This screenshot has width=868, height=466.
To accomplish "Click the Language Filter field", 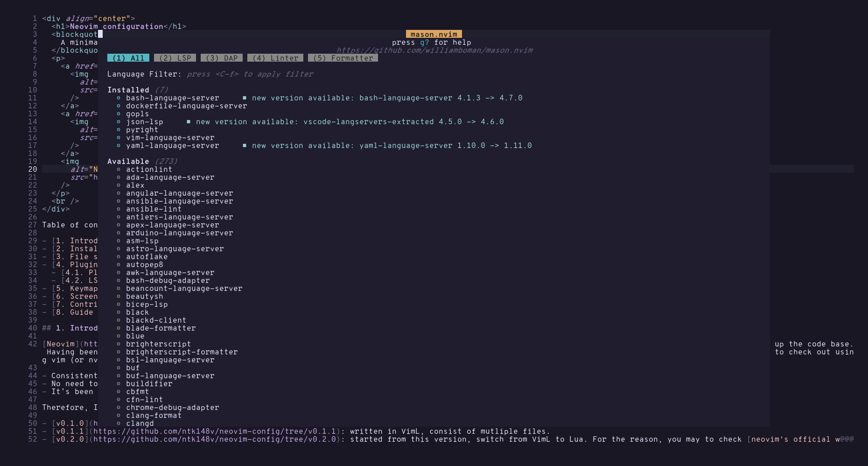I will 210,74.
